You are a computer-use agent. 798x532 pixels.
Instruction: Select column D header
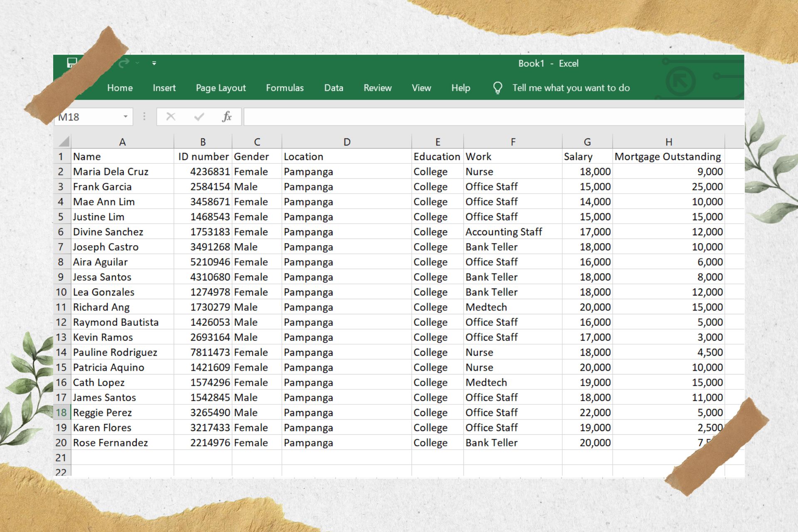pos(347,142)
